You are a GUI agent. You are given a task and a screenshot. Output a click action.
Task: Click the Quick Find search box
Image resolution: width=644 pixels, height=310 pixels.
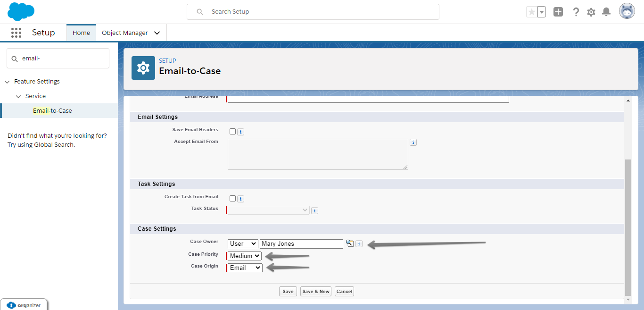pyautogui.click(x=58, y=58)
